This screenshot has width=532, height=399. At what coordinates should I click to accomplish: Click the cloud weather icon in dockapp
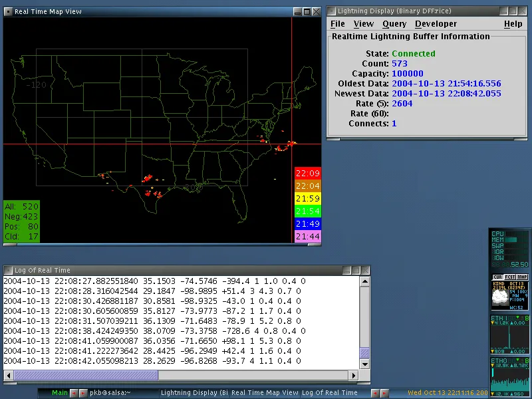pyautogui.click(x=501, y=298)
